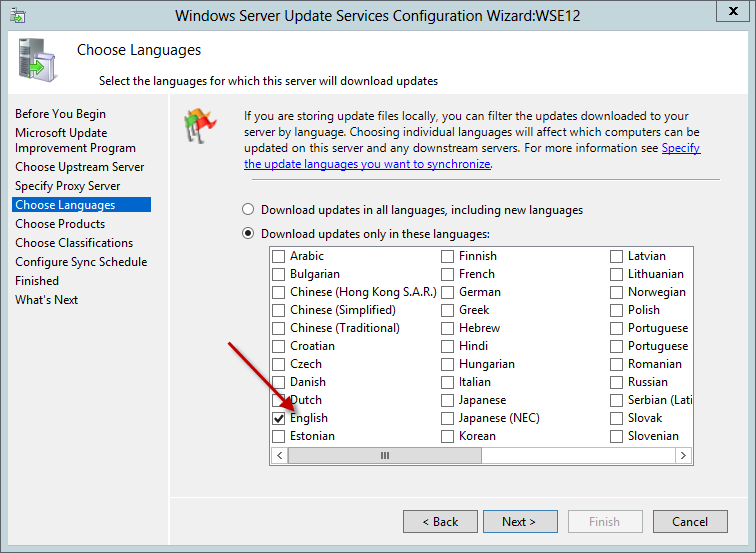Tick the German language checkbox
Screen dimensions: 756x553
(448, 292)
